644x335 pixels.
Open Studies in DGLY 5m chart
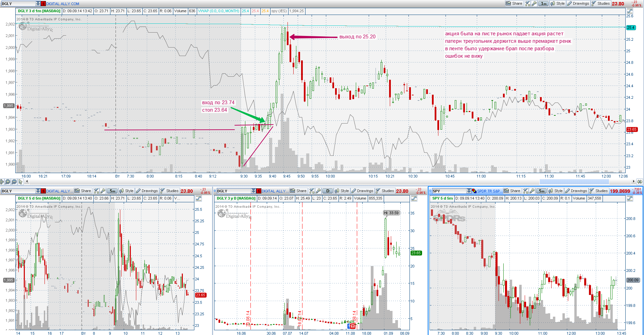(170, 191)
